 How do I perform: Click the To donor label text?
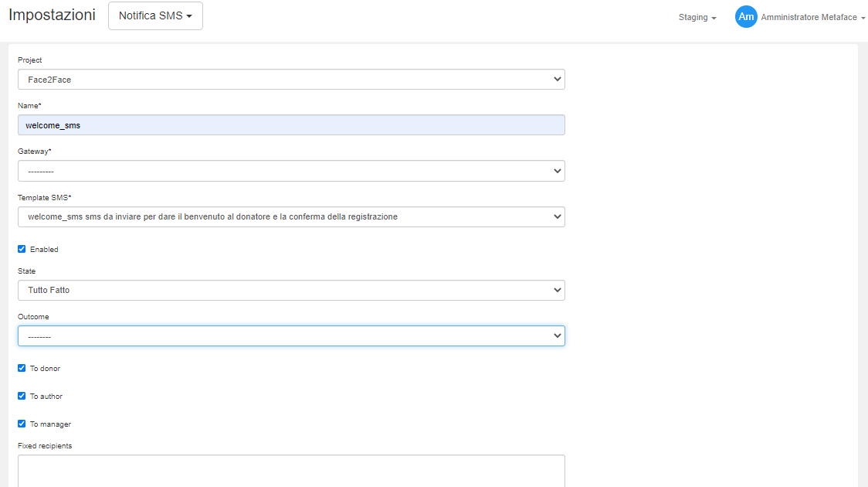click(45, 369)
